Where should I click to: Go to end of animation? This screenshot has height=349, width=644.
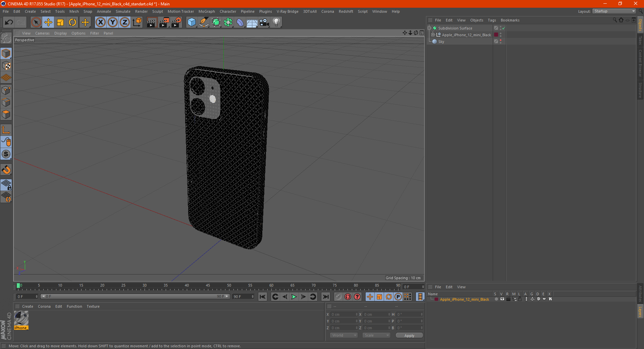tap(326, 297)
